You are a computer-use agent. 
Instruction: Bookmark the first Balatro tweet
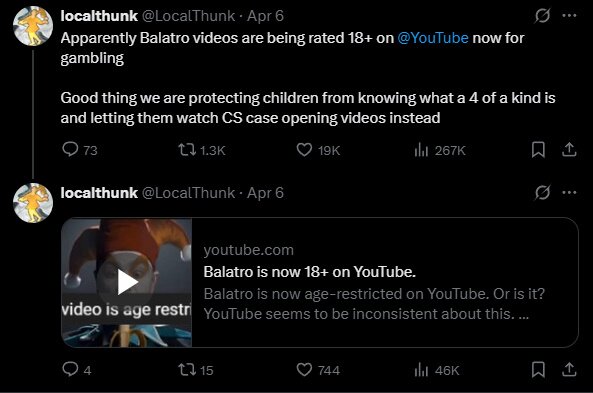point(538,150)
